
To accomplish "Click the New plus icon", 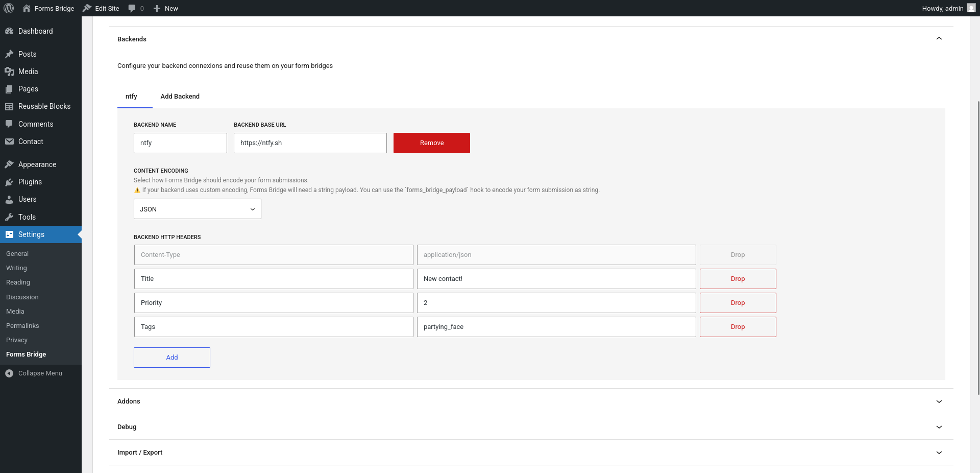I will 157,8.
